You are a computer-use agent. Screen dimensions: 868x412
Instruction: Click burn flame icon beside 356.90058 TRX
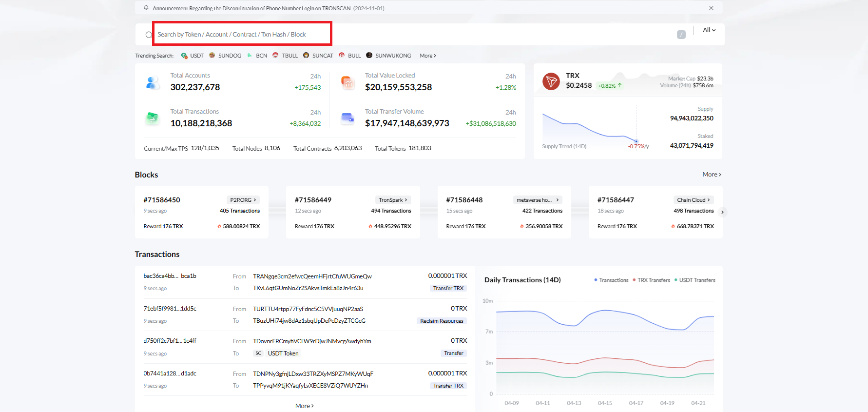coord(522,226)
